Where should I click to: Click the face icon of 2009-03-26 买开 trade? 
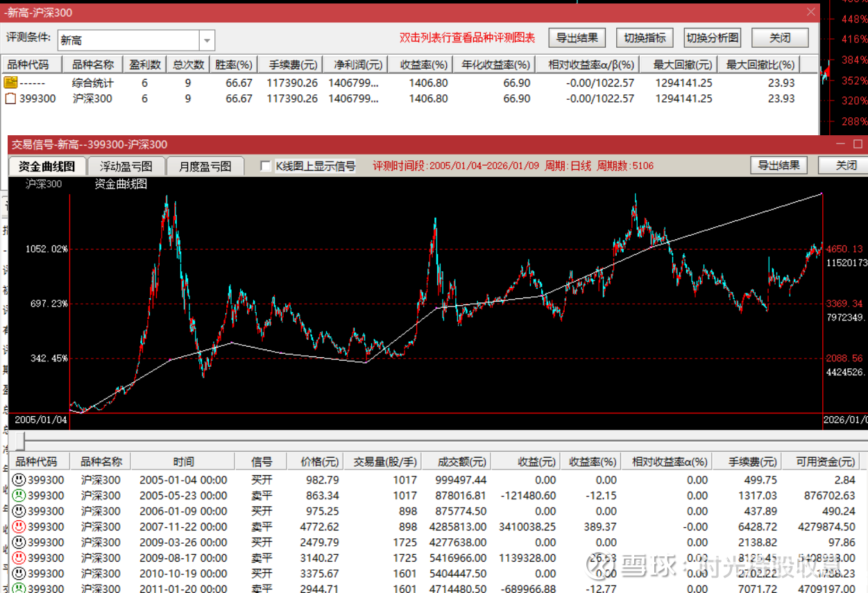tap(19, 542)
